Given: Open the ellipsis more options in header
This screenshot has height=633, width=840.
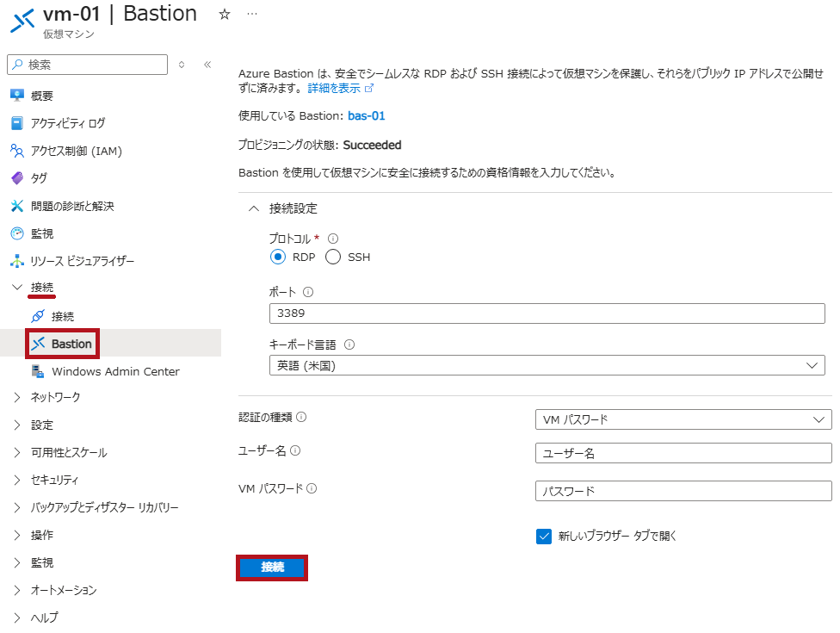Looking at the screenshot, I should coord(252,14).
